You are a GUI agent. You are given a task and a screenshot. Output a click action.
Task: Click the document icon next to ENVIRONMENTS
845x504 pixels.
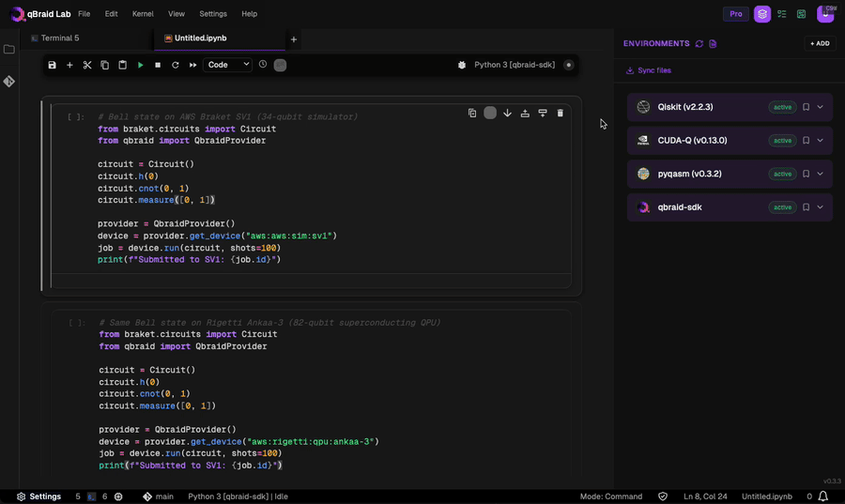[713, 43]
